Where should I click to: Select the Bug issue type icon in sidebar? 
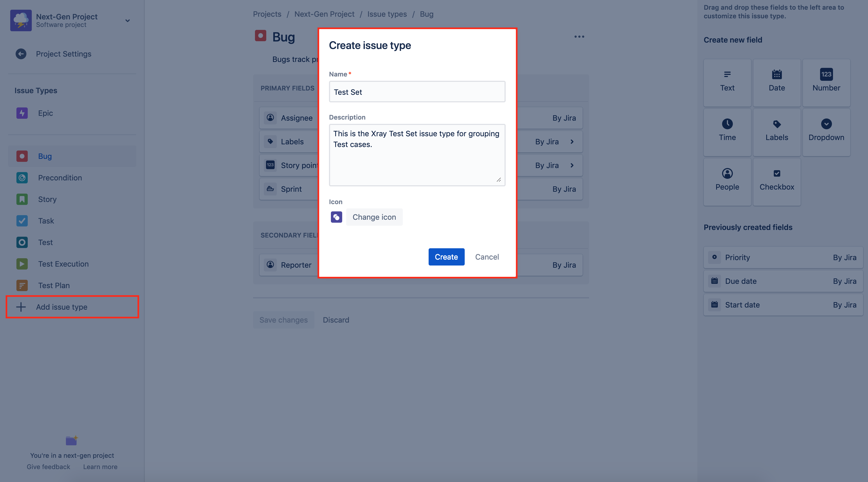[22, 156]
